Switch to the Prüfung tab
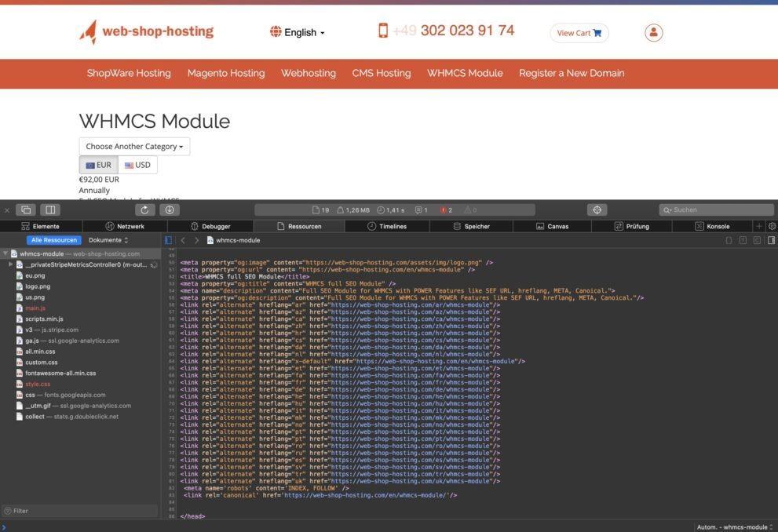The height and width of the screenshot is (532, 778). (x=632, y=227)
